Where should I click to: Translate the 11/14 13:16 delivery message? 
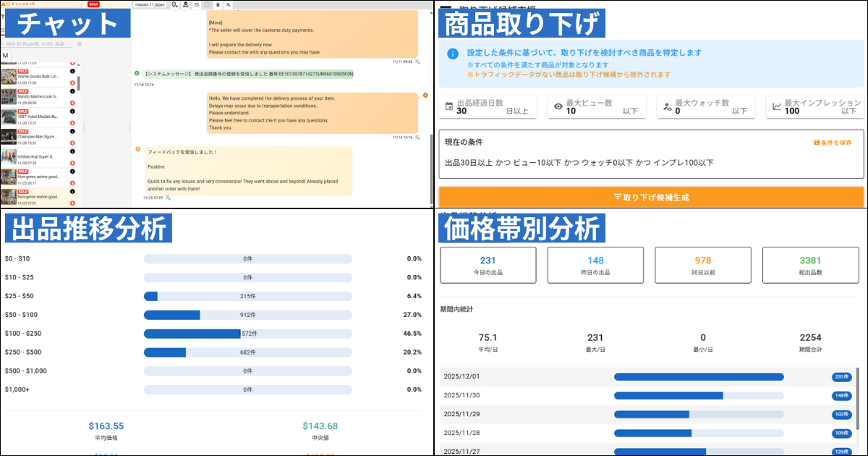pos(418,137)
